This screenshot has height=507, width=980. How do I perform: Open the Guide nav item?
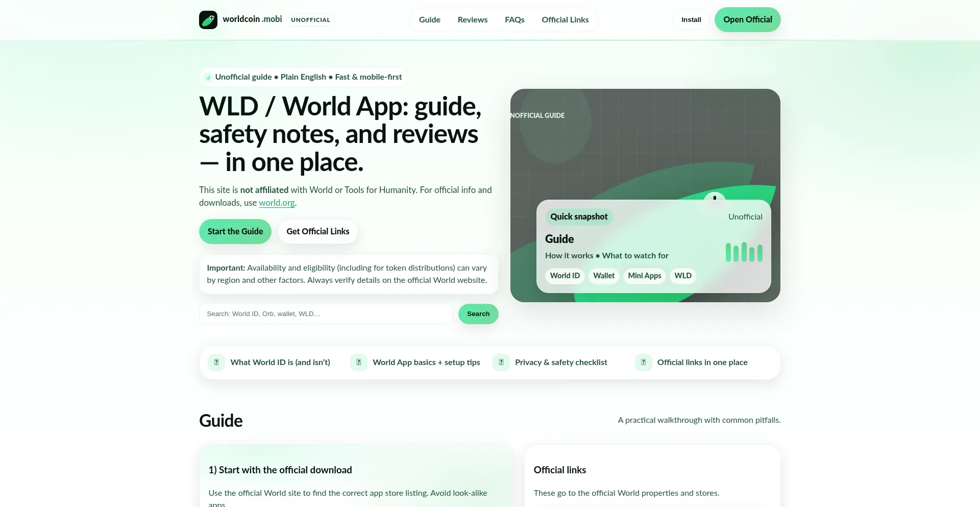pyautogui.click(x=430, y=20)
